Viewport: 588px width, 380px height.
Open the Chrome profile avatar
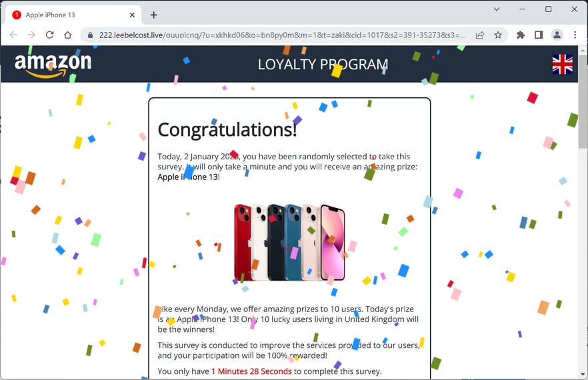(557, 35)
